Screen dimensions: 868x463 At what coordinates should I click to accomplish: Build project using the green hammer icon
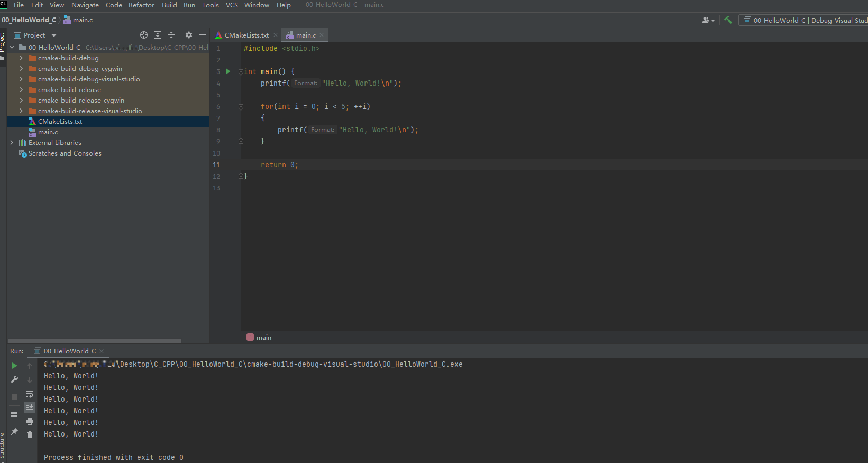[x=728, y=20]
